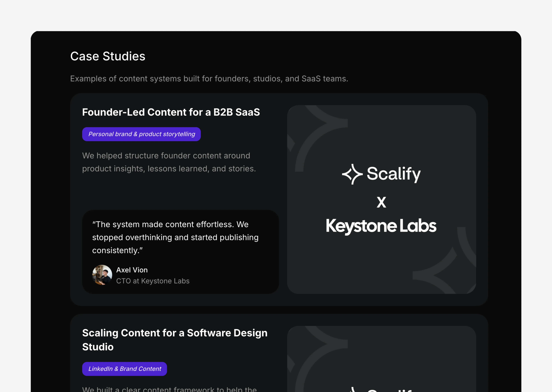The image size is (552, 392).
Task: Click the Examples of content systems subtitle
Action: click(209, 79)
